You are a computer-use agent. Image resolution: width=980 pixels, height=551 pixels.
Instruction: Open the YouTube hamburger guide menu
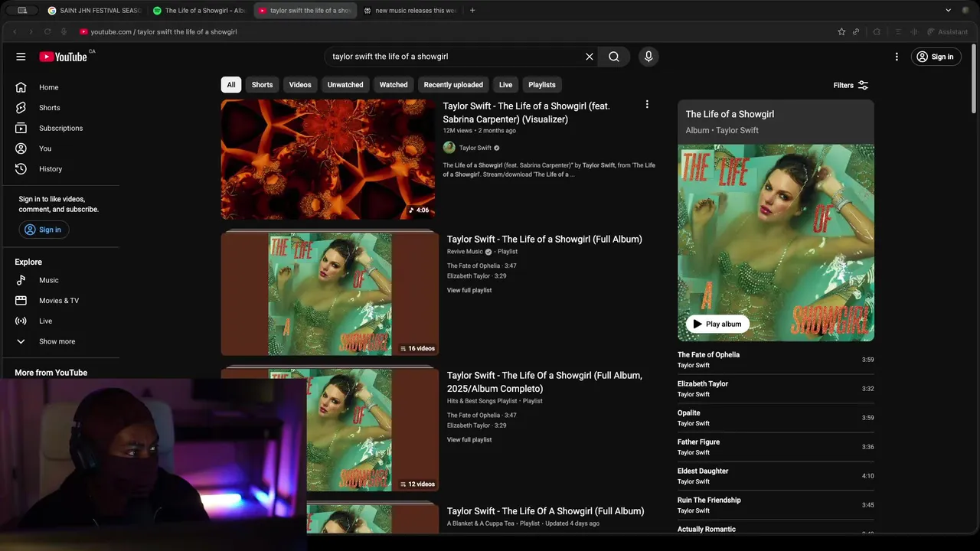coord(21,57)
